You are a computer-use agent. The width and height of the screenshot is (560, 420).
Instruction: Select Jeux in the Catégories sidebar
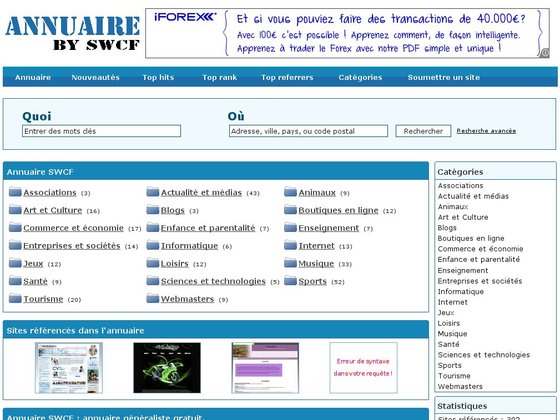(x=446, y=312)
